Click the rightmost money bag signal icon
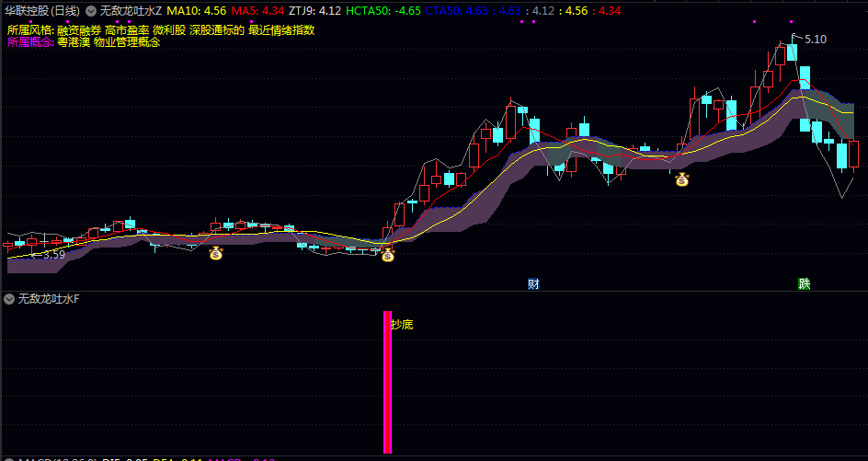 [682, 179]
